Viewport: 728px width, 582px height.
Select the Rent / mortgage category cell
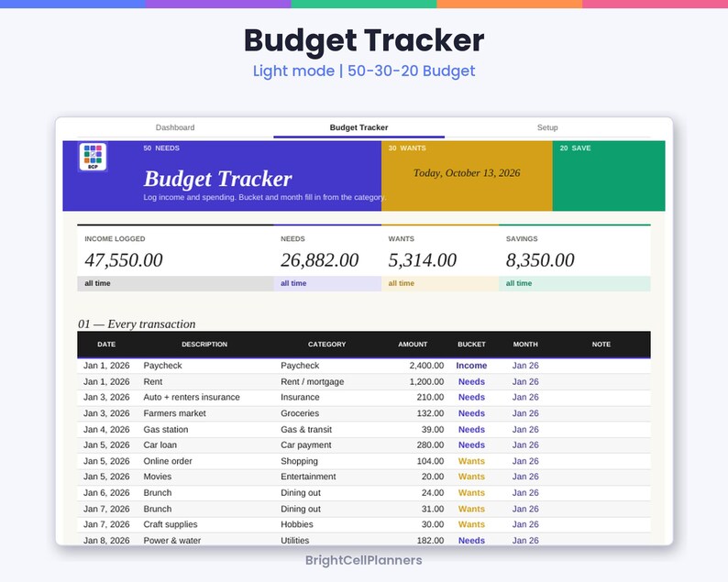(x=312, y=382)
